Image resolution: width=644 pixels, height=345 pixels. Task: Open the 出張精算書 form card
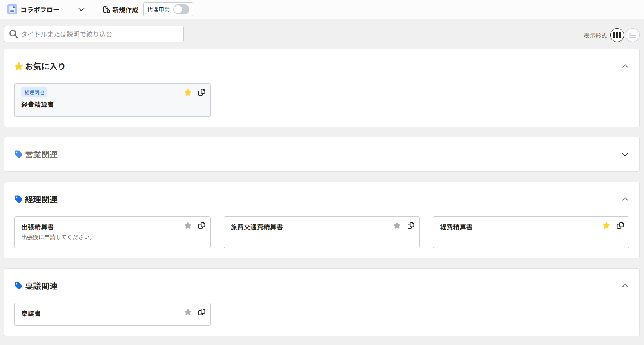pos(112,232)
